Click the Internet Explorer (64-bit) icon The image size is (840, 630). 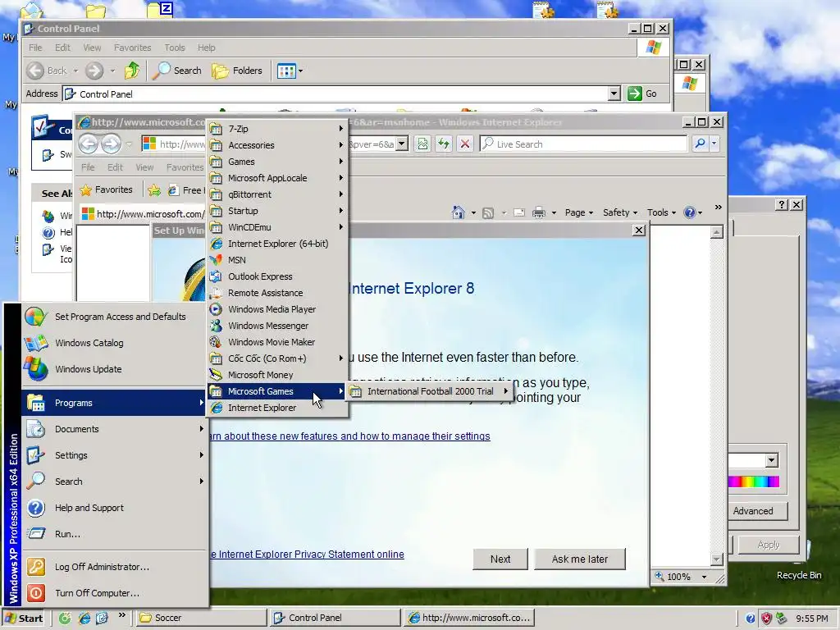216,244
